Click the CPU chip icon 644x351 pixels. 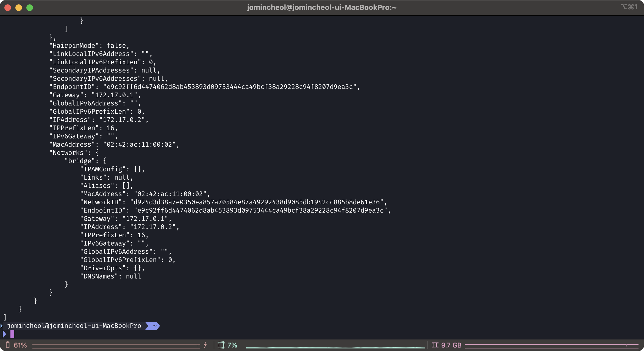(221, 345)
